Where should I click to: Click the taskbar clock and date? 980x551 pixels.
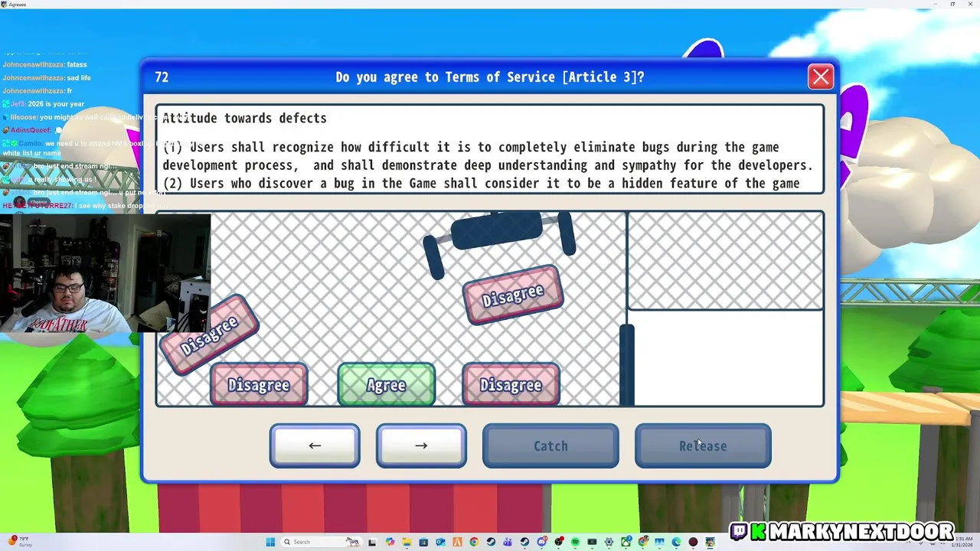click(x=963, y=542)
